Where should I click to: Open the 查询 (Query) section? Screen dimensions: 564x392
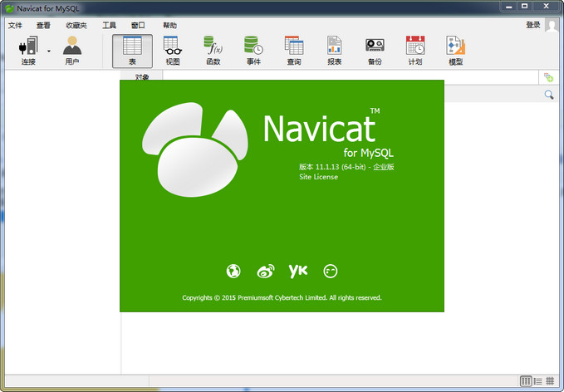coord(293,50)
